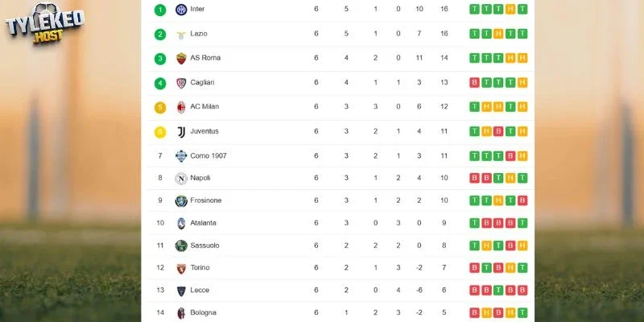This screenshot has width=644, height=322.
Task: Click the orange rank 5 badge
Action: click(x=160, y=108)
